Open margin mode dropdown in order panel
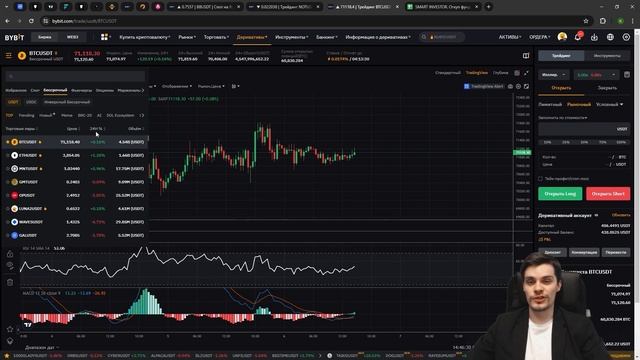This screenshot has height=360, width=640. tap(554, 75)
